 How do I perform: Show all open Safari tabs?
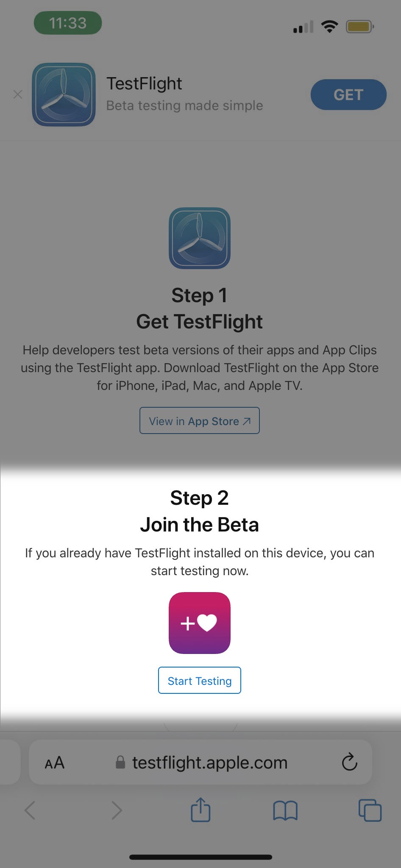click(x=370, y=810)
